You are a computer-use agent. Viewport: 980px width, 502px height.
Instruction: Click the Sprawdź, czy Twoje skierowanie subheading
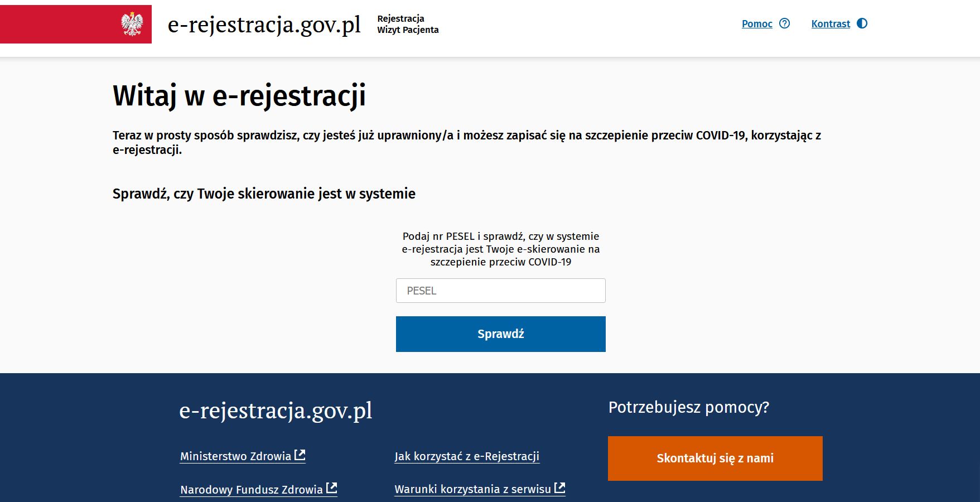pos(264,194)
